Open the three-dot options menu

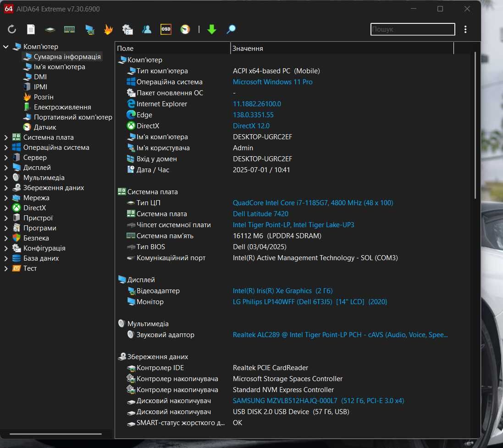click(465, 29)
